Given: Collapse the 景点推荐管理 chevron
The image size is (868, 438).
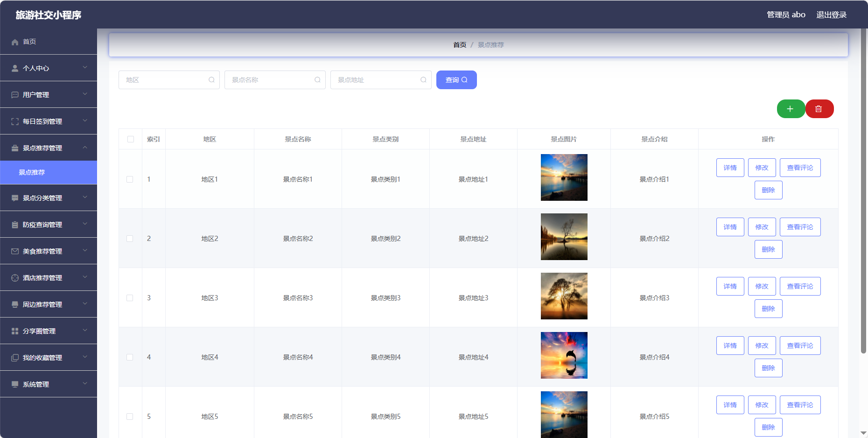Looking at the screenshot, I should [x=85, y=148].
